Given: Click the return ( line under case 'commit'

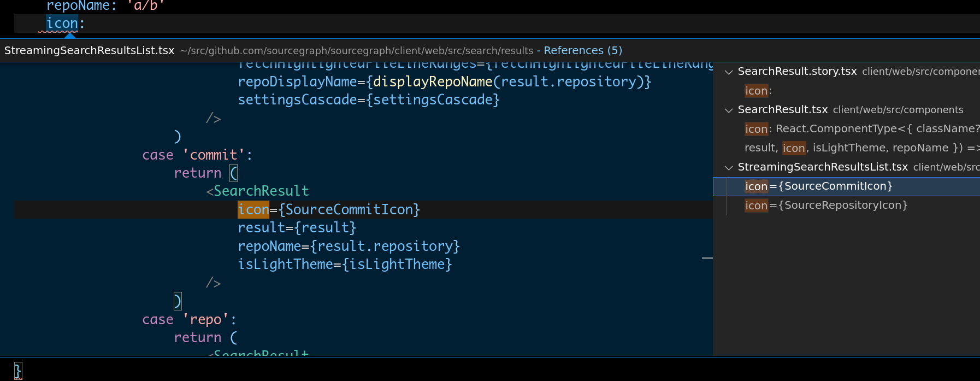Looking at the screenshot, I should tap(205, 173).
